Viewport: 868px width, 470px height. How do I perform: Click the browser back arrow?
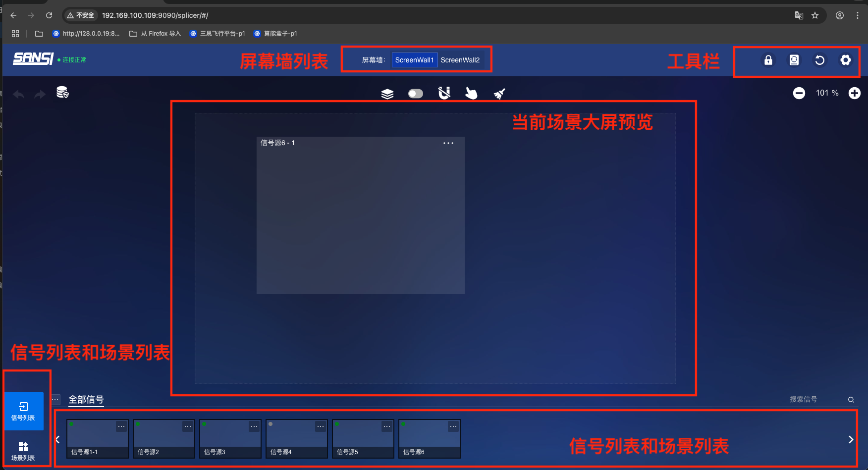13,15
